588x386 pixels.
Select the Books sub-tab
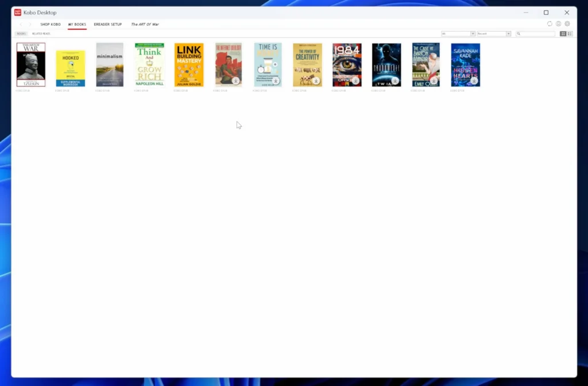tap(21, 34)
